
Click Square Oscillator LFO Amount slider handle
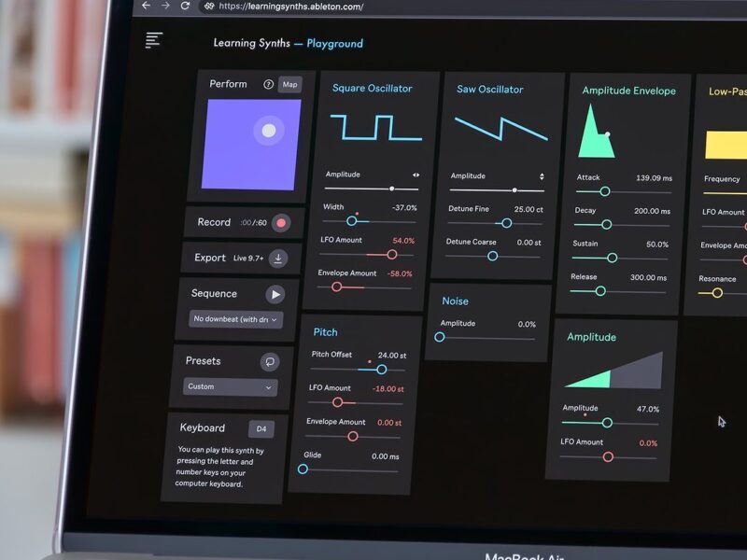[x=391, y=255]
